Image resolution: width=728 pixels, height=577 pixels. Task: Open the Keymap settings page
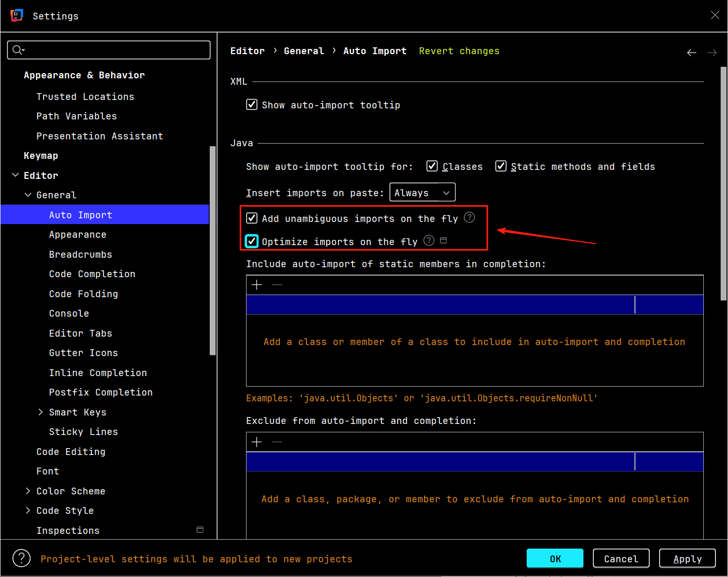41,156
